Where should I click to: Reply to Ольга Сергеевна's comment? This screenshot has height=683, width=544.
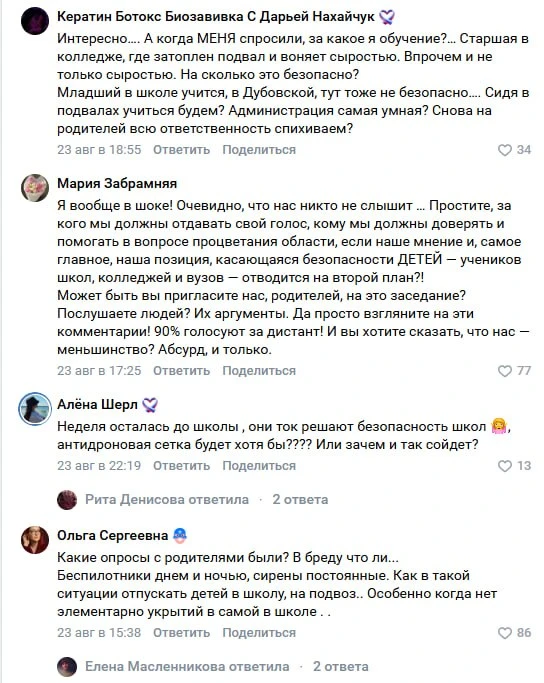point(181,632)
